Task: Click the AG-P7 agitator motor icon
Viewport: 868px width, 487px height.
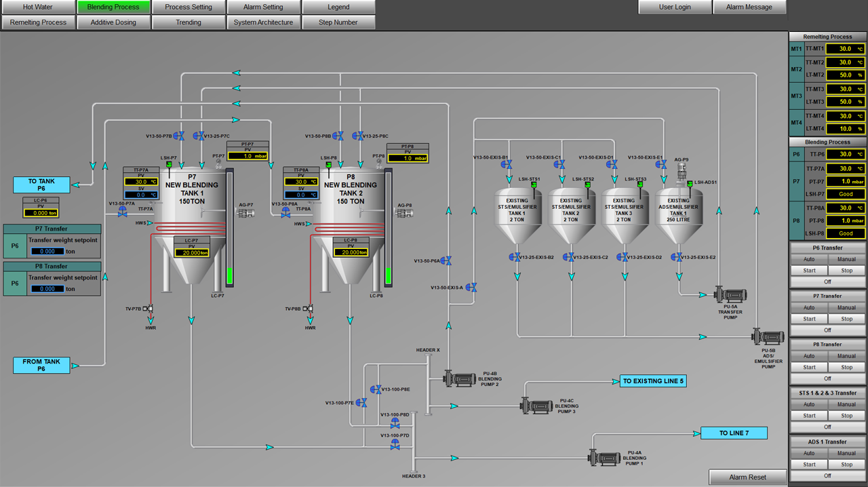Action: [245, 212]
